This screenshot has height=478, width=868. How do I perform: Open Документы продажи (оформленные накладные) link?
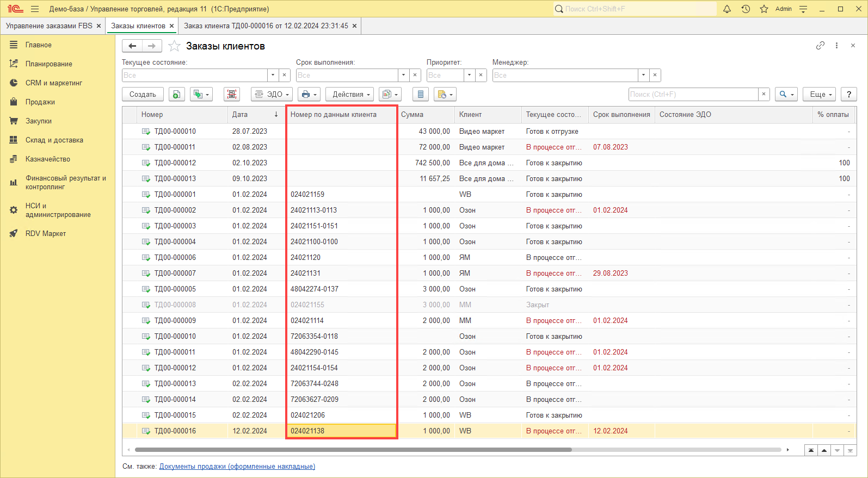[x=237, y=467]
